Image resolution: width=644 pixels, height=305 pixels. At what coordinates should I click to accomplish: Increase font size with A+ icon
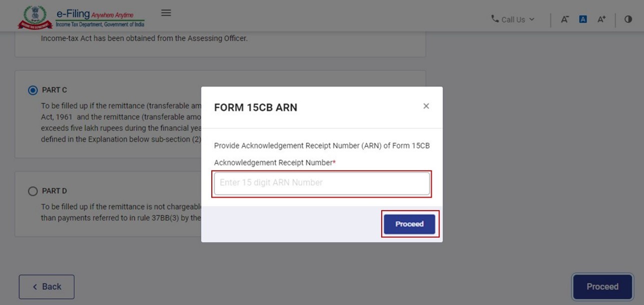coord(601,19)
